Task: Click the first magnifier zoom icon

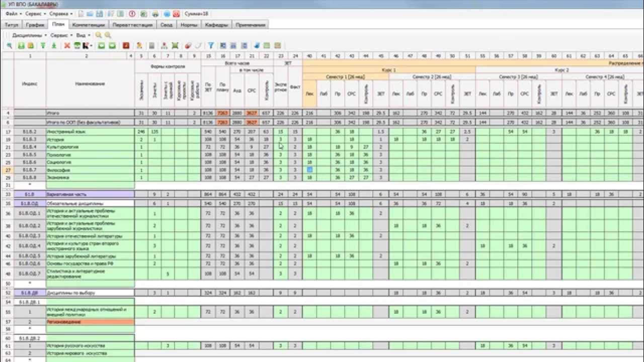Action: (x=99, y=35)
